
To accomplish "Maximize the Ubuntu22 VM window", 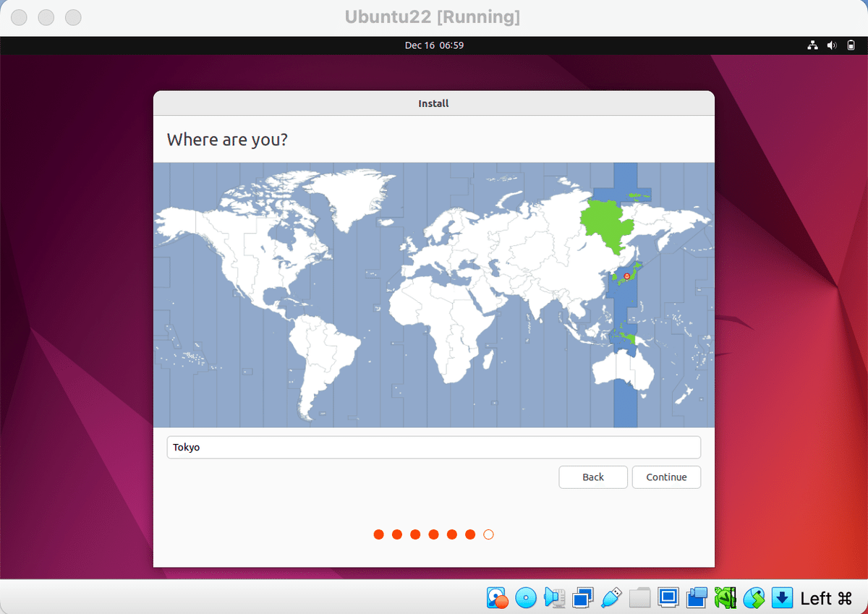I will (x=73, y=16).
